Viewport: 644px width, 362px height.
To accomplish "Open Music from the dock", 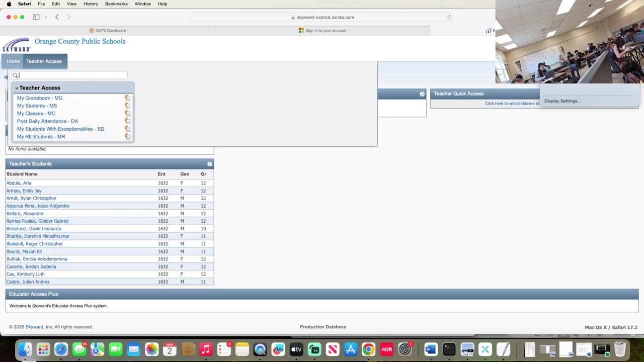I will point(206,349).
